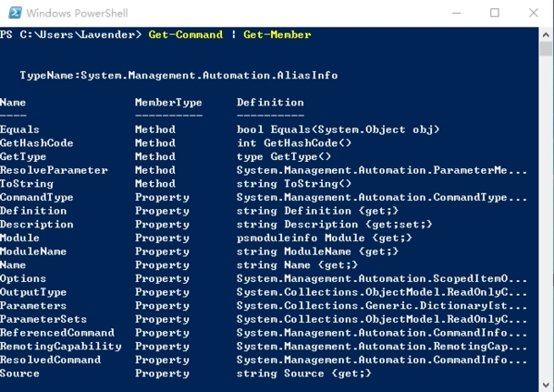
Task: Click the PowerShell icon in title bar
Action: tap(15, 13)
